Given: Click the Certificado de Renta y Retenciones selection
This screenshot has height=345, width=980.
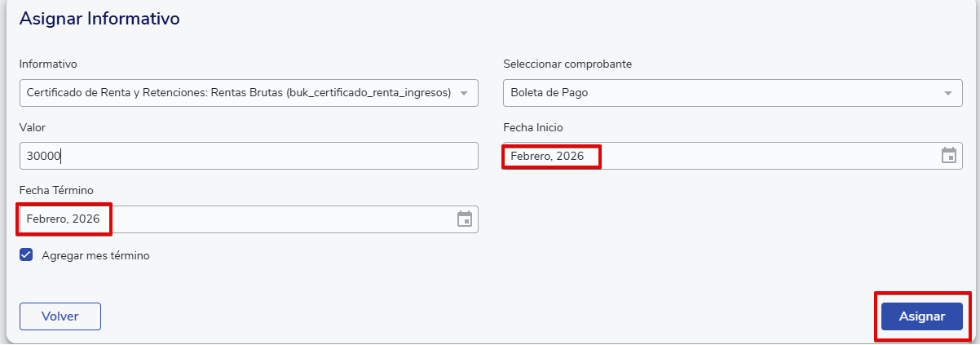Looking at the screenshot, I should 238,93.
